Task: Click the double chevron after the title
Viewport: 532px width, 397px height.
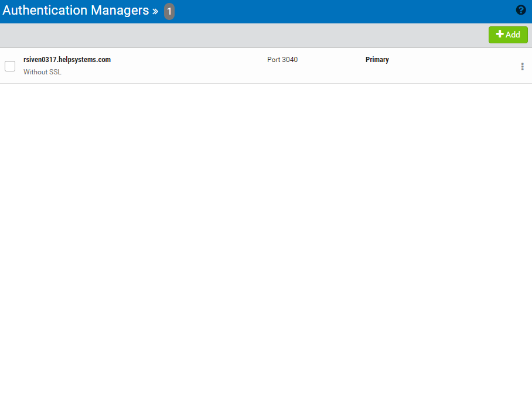Action: 155,11
